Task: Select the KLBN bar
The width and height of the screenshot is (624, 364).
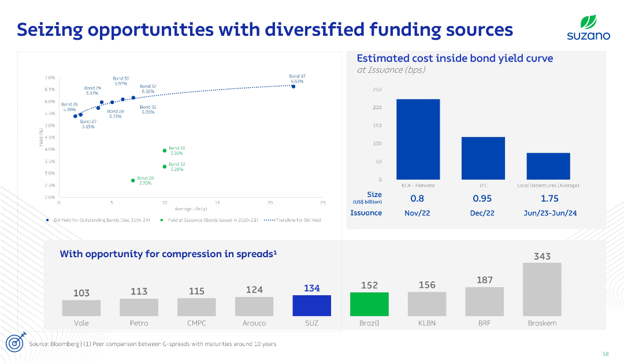Action: coord(427,304)
